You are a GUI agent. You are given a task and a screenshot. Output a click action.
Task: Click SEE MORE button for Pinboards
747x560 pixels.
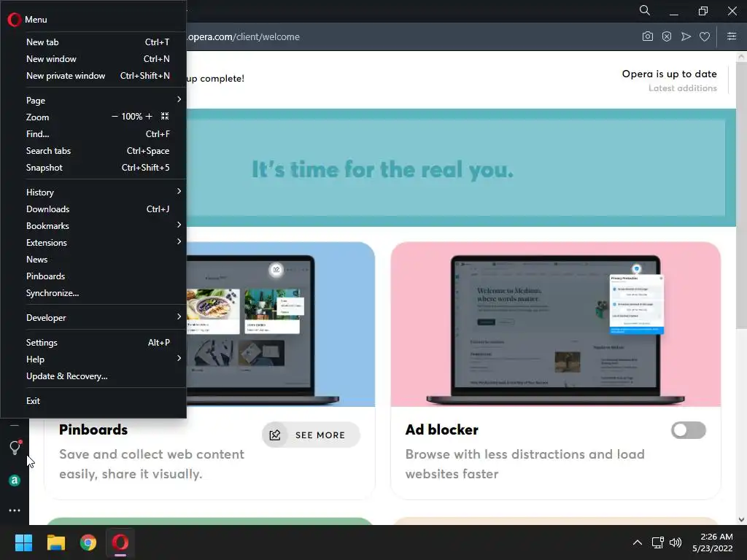[311, 435]
